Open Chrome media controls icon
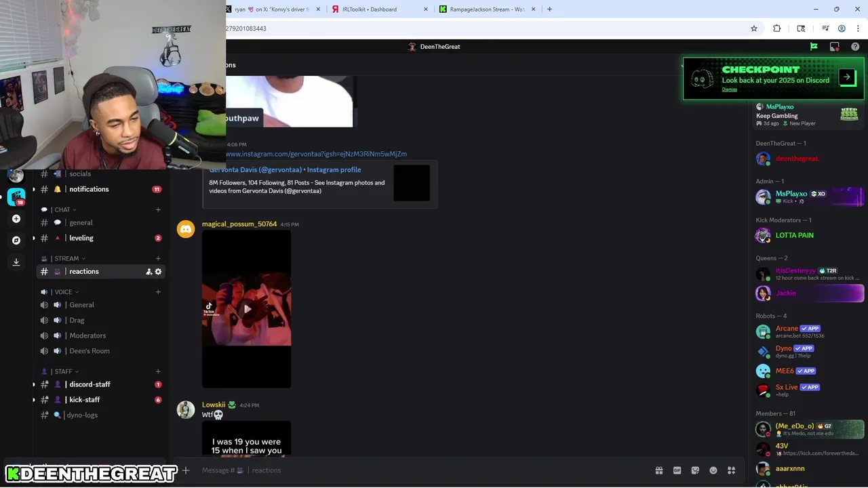The width and height of the screenshot is (868, 488). pyautogui.click(x=825, y=28)
